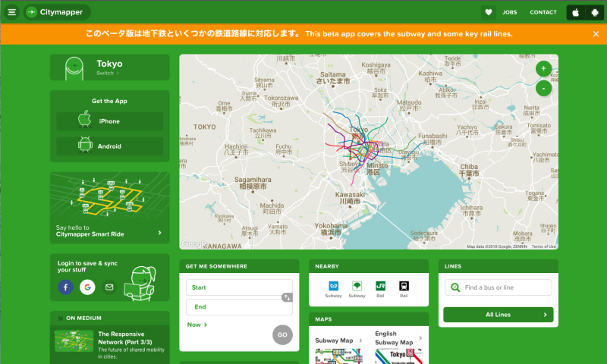Image resolution: width=607 pixels, height=364 pixels.
Task: Click the heart icon in header
Action: tap(489, 12)
